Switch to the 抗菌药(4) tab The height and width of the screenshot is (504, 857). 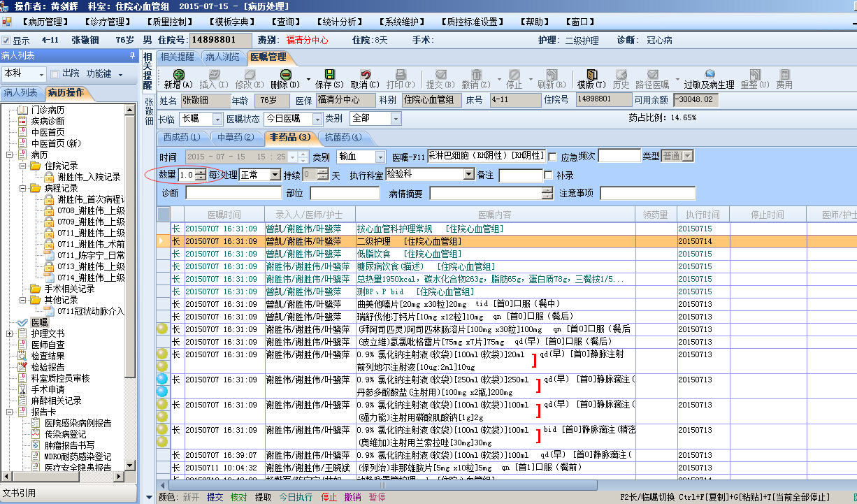click(344, 137)
